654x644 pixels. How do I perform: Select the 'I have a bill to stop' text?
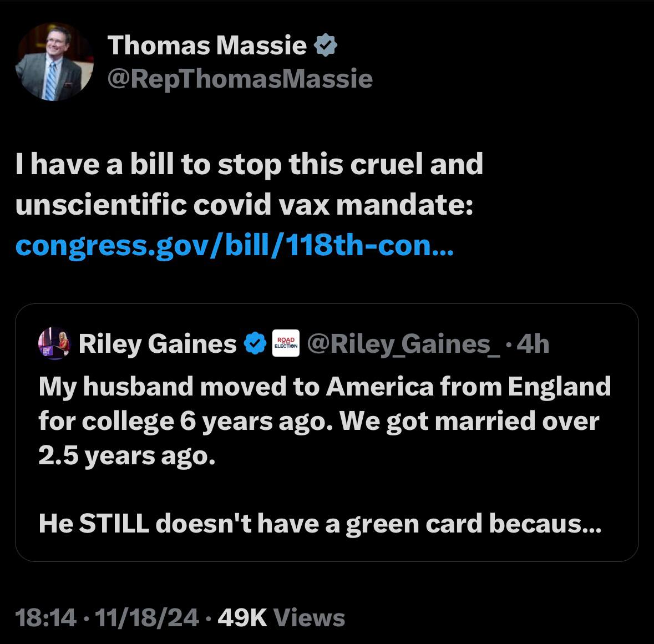coord(148,164)
